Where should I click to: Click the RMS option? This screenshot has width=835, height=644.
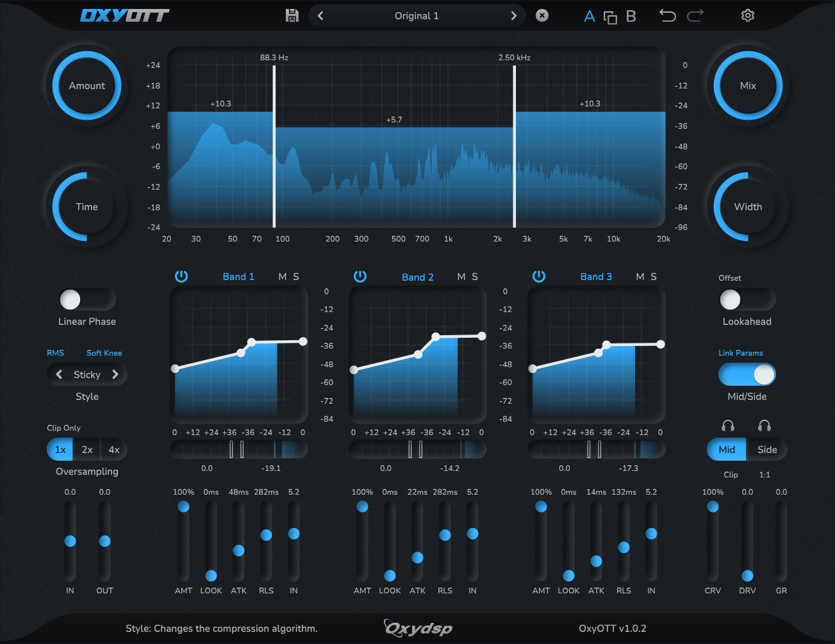pos(55,353)
